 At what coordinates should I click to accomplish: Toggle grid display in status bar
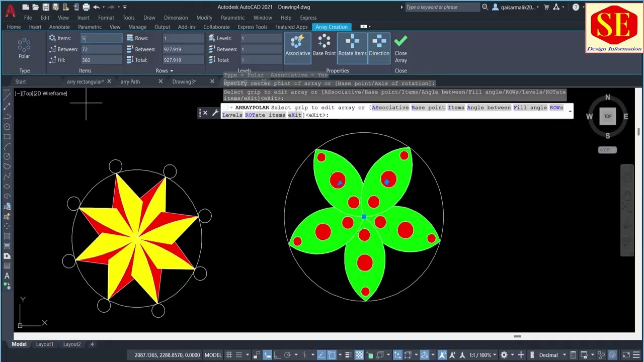229,355
